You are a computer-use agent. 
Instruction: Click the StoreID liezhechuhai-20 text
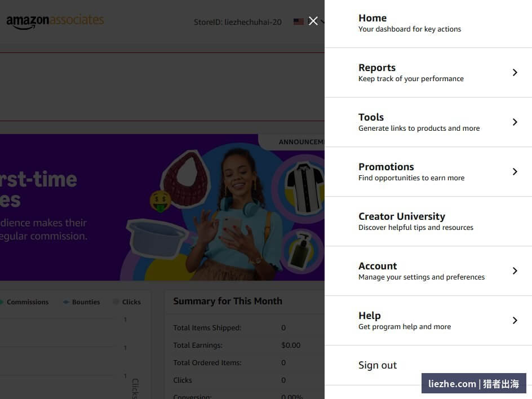coord(237,22)
